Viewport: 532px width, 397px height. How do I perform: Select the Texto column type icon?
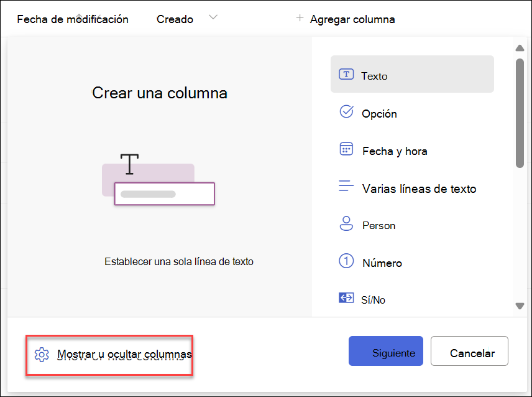(346, 75)
